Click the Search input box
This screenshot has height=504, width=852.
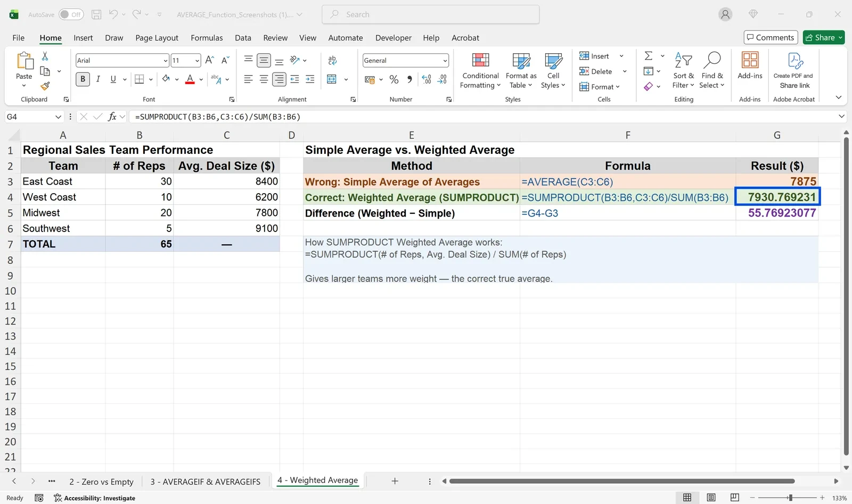431,14
